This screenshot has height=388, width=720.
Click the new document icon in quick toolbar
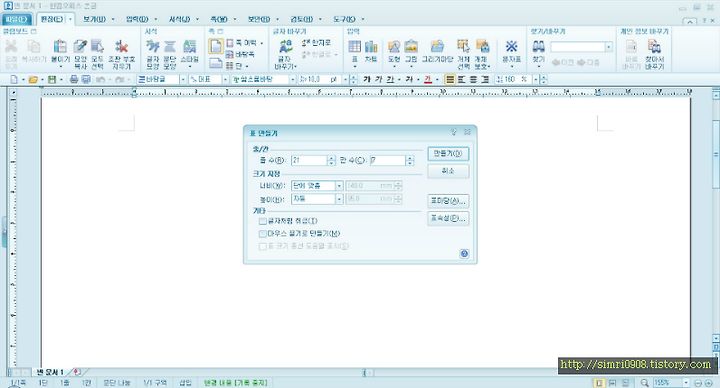click(x=14, y=79)
